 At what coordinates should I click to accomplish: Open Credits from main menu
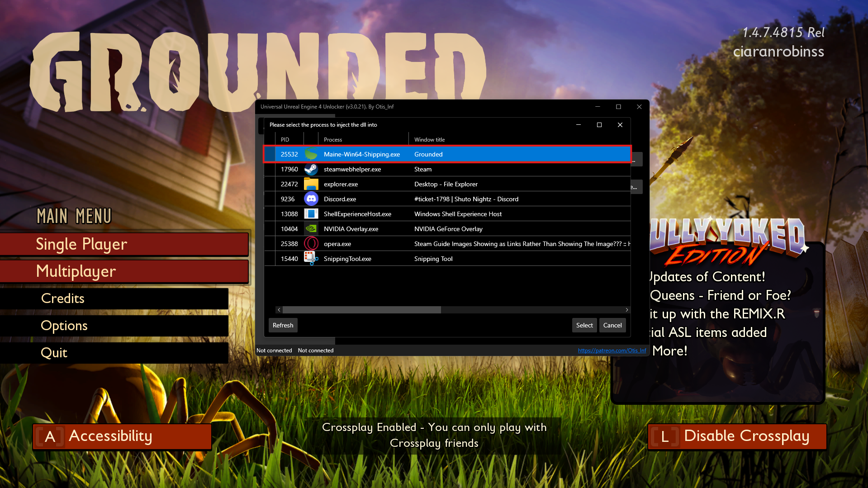pos(114,298)
